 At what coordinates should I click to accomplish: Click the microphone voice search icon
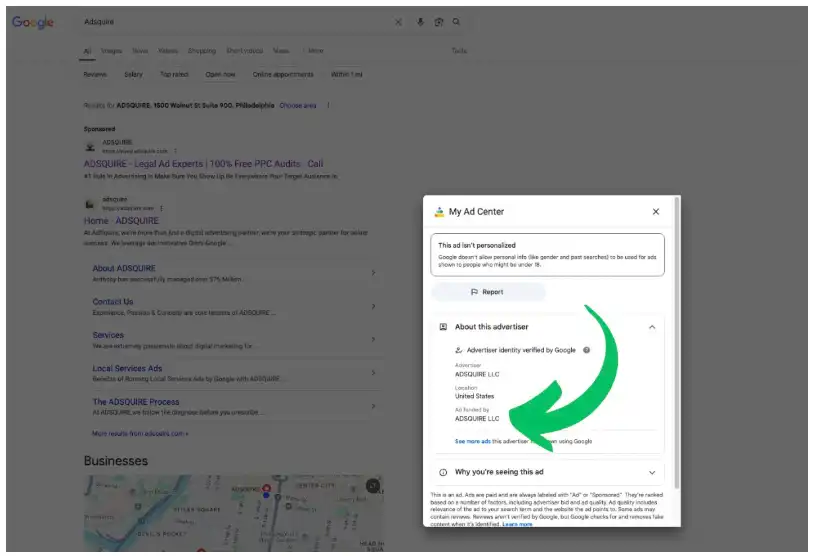[420, 22]
